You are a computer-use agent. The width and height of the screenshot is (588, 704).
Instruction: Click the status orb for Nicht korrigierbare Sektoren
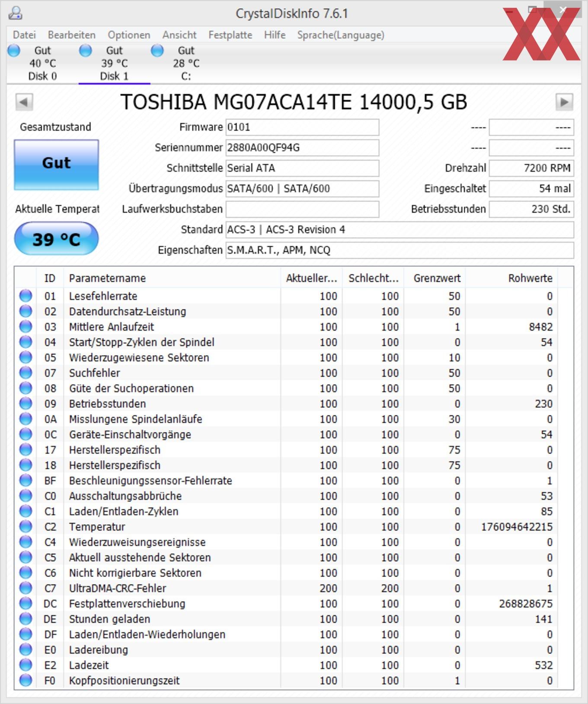point(26,573)
